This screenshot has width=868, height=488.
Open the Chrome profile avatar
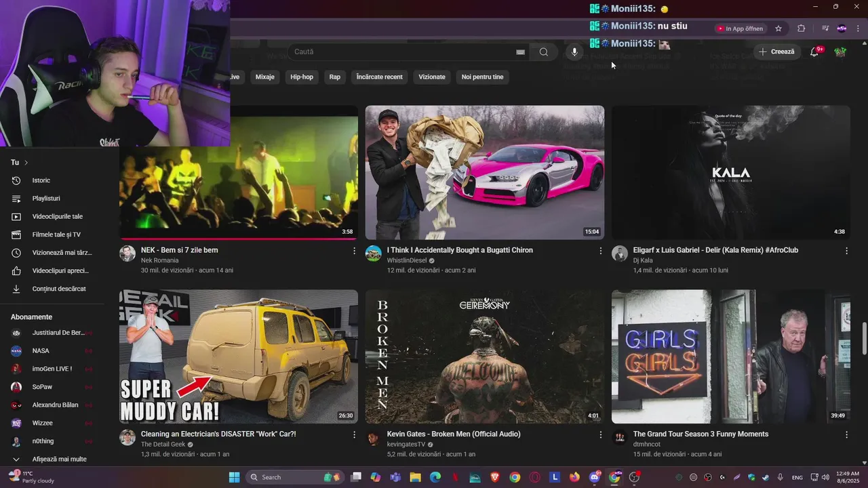point(842,28)
